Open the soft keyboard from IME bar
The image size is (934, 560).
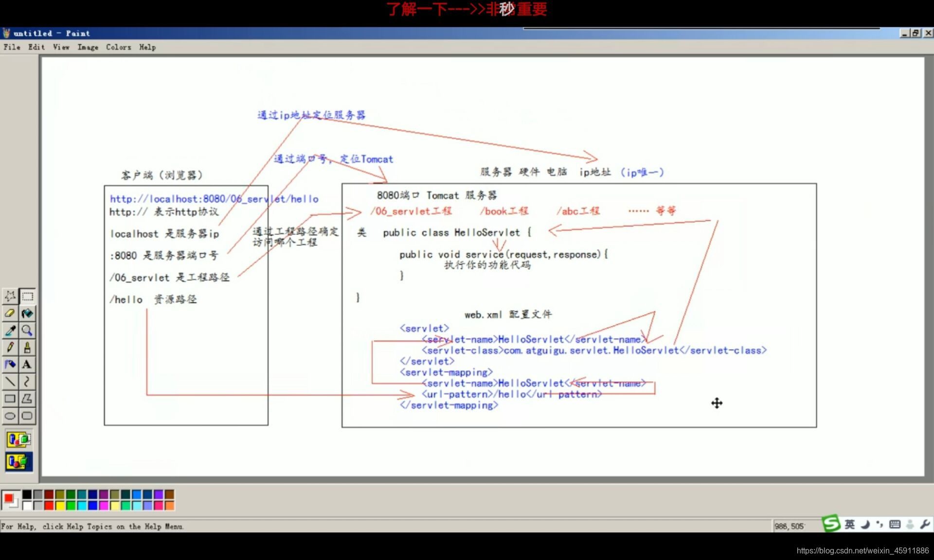click(x=895, y=524)
